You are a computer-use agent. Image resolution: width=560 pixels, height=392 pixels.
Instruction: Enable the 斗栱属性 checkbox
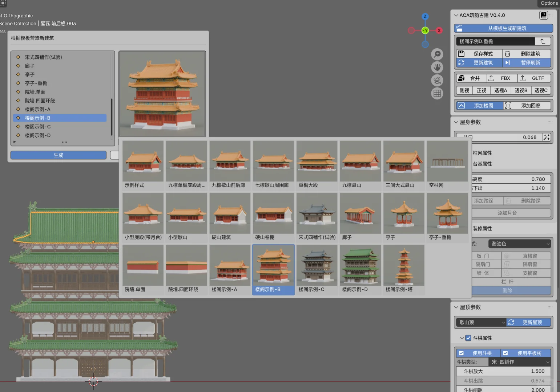tap(468, 338)
